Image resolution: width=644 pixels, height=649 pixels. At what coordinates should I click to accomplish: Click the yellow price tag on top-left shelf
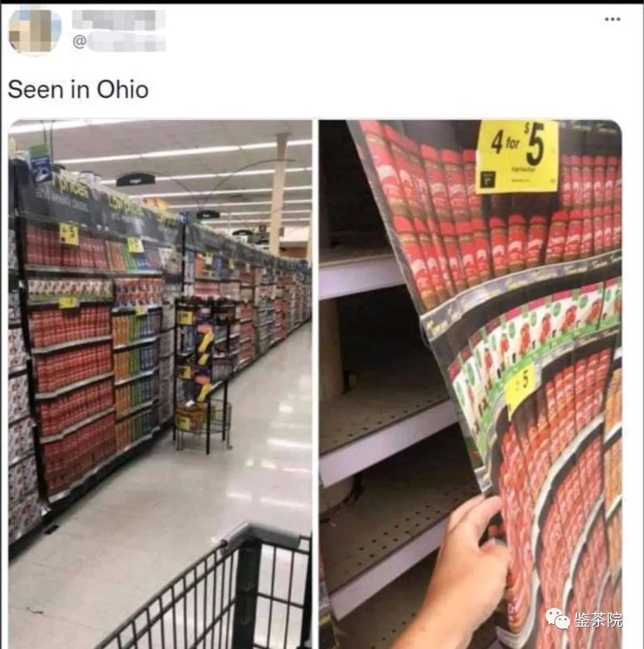point(69,234)
